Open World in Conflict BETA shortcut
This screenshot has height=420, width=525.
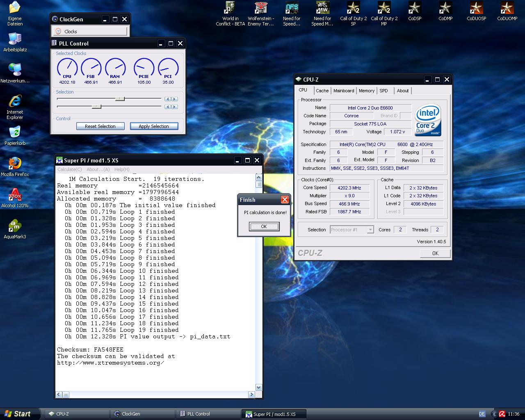[x=231, y=14]
